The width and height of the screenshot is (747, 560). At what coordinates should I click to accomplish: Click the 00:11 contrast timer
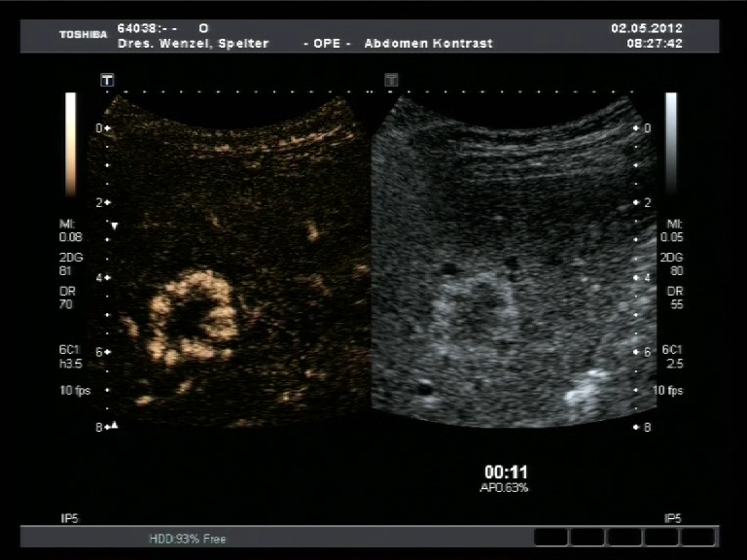coord(504,472)
